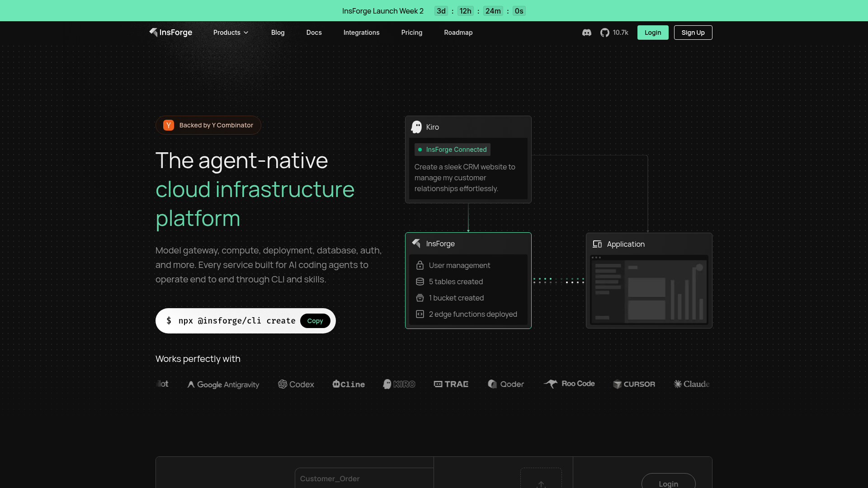The width and height of the screenshot is (868, 488).
Task: Click the KIRO logo in the logo strip
Action: 399,384
